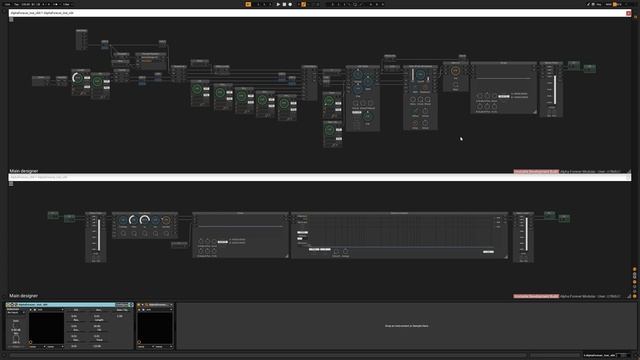Click the bottom horizontal scrollbar
The image size is (640, 360).
pyautogui.click(x=269, y=355)
